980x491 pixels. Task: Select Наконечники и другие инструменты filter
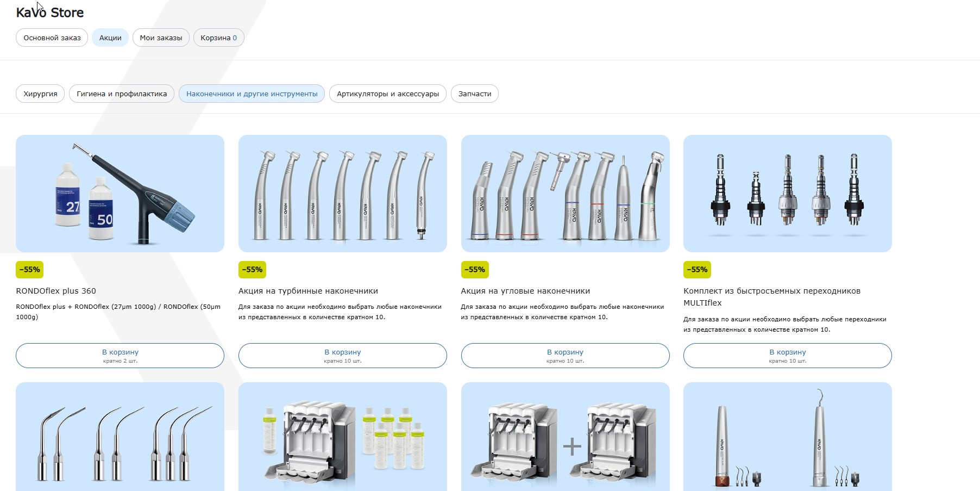pos(252,94)
